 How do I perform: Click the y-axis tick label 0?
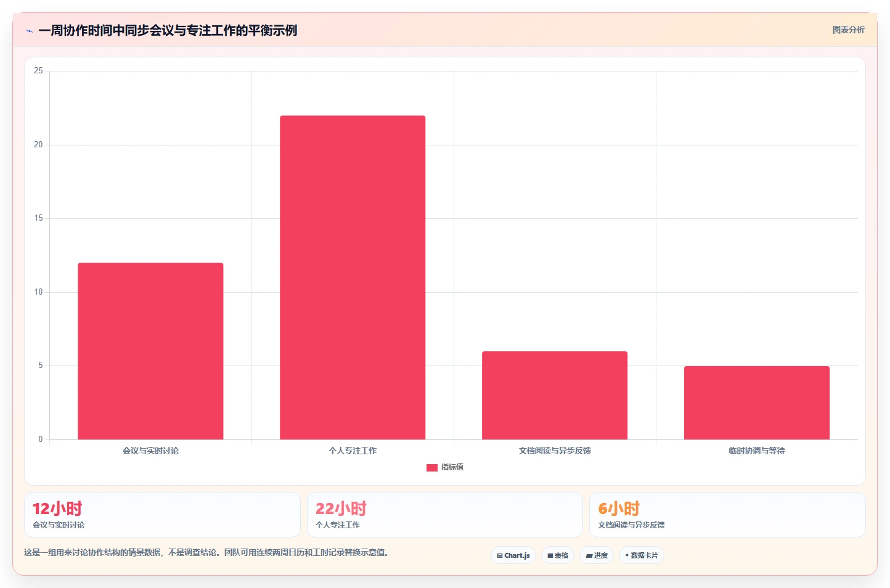pos(41,439)
